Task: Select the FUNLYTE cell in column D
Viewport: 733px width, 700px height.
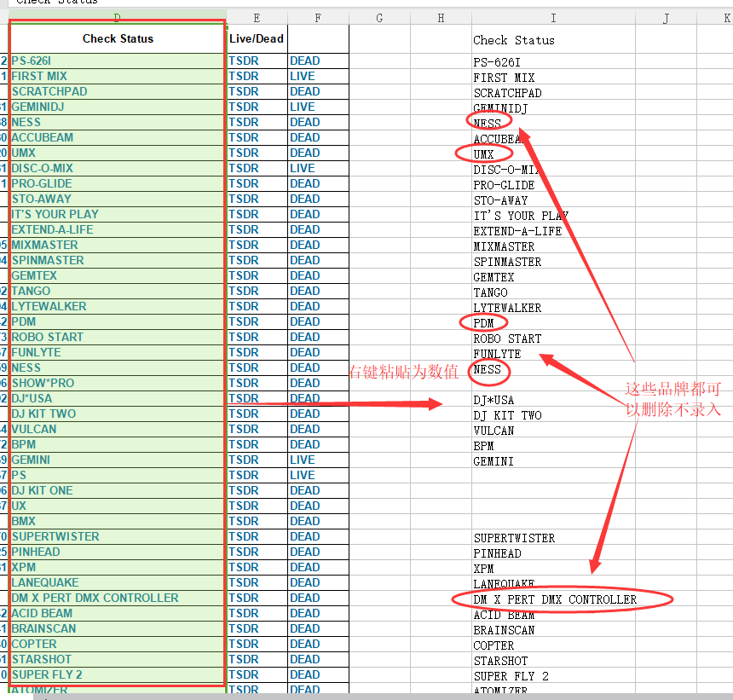Action: 118,353
